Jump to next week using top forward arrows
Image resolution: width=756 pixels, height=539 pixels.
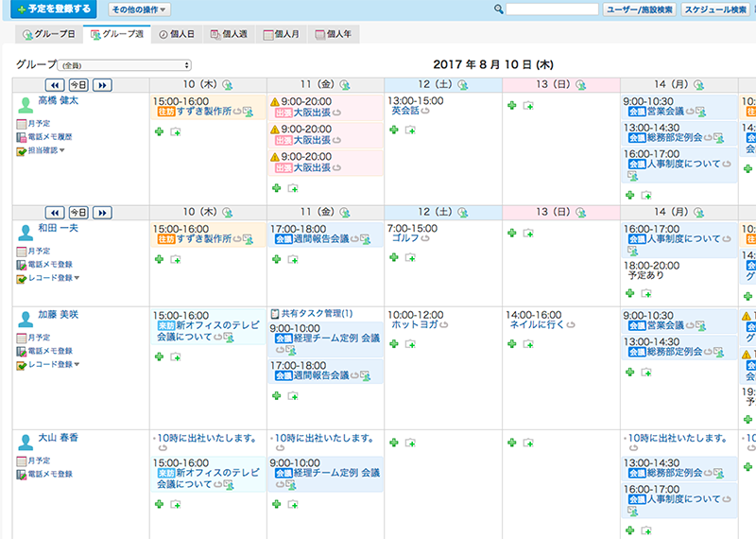tap(102, 85)
